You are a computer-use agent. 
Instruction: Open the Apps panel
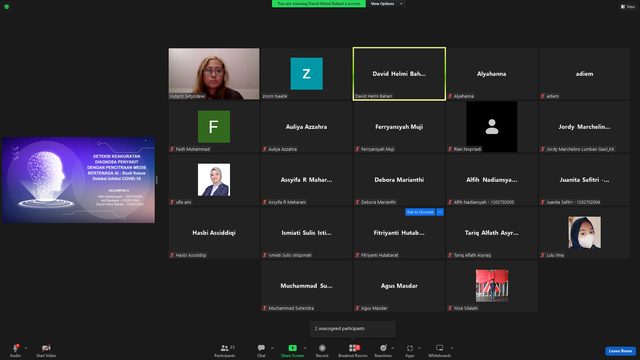click(x=410, y=350)
